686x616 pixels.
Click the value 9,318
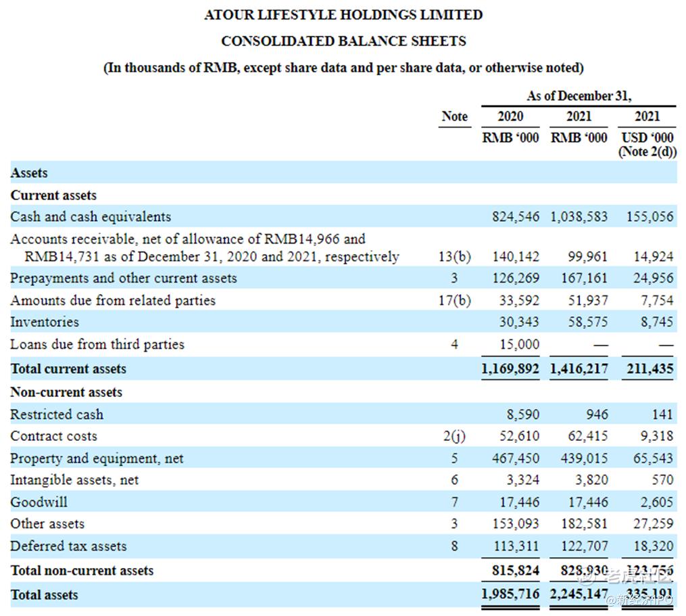point(657,437)
